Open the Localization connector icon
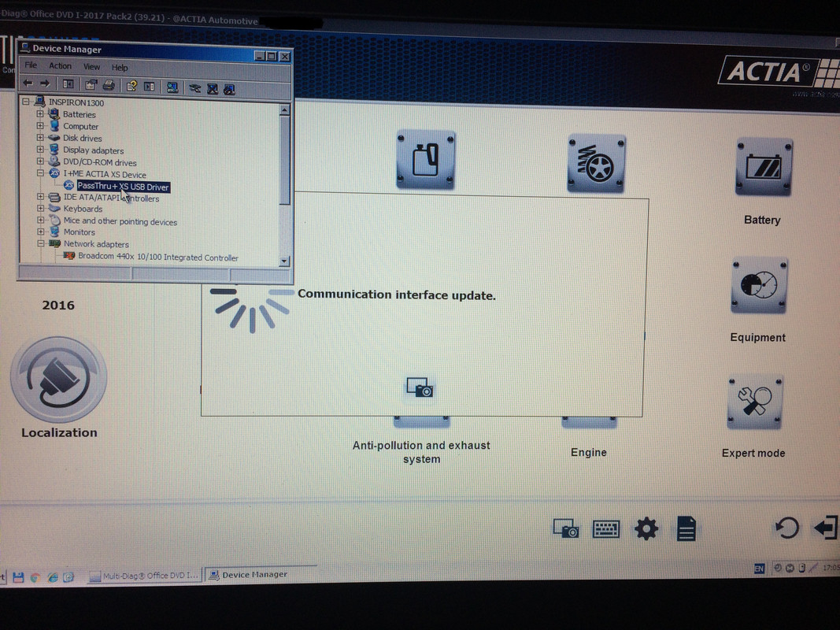This screenshot has width=840, height=630. [x=58, y=379]
